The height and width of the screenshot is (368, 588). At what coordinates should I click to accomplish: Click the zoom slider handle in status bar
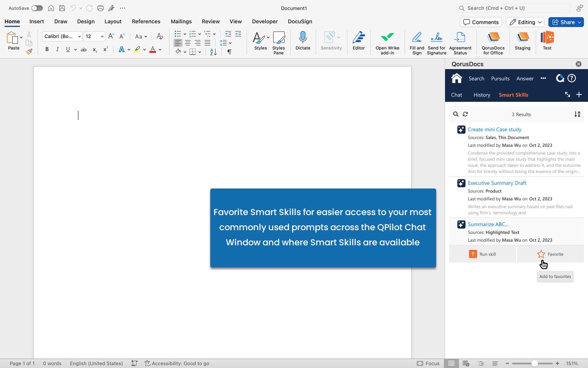[x=535, y=363]
